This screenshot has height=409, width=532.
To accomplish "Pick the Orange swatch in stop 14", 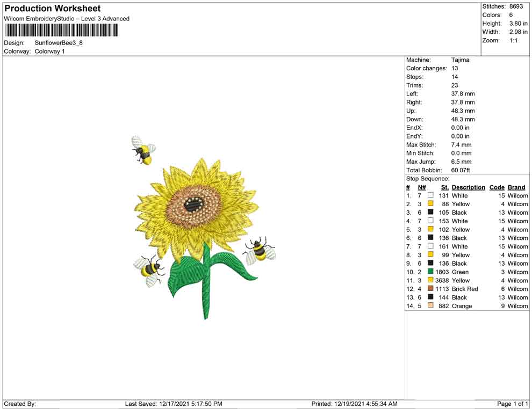I will click(430, 306).
